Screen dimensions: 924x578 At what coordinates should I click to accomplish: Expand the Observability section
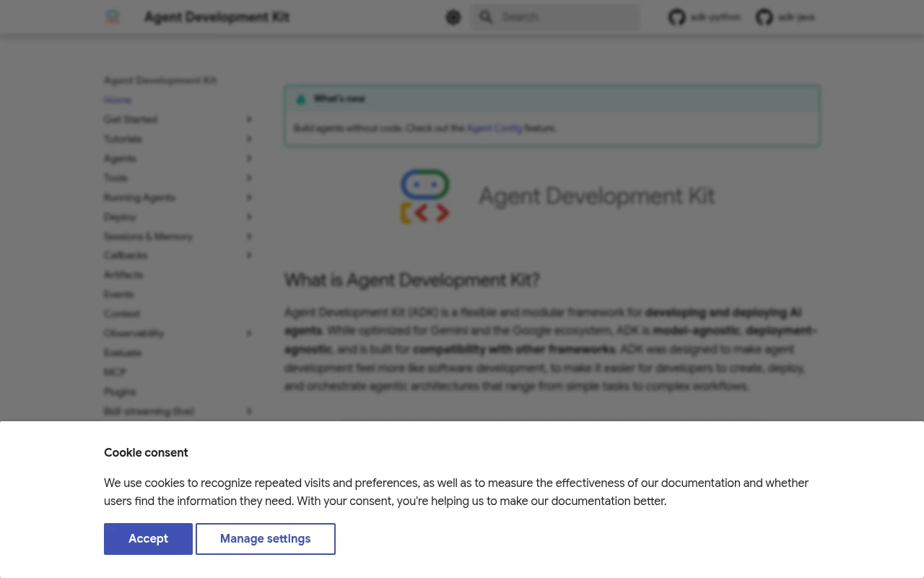click(249, 333)
